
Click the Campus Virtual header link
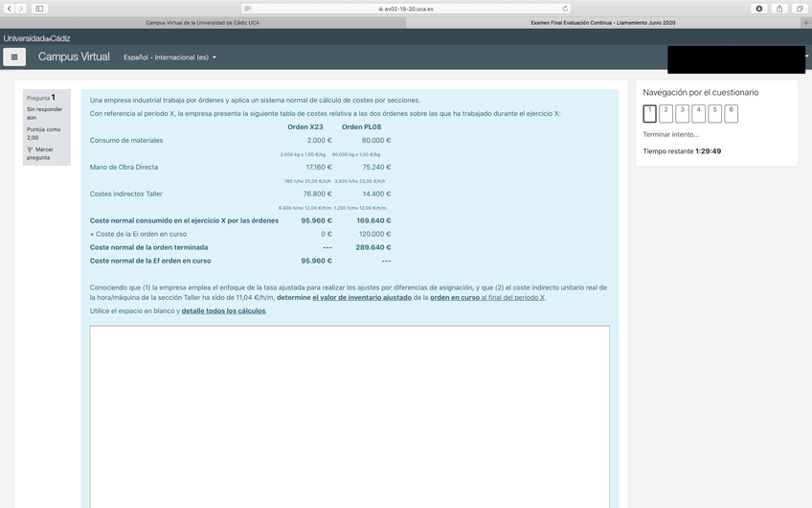click(74, 57)
